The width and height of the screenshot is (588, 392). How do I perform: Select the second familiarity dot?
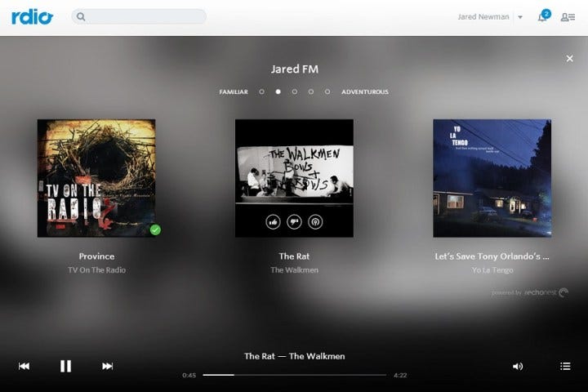278,92
